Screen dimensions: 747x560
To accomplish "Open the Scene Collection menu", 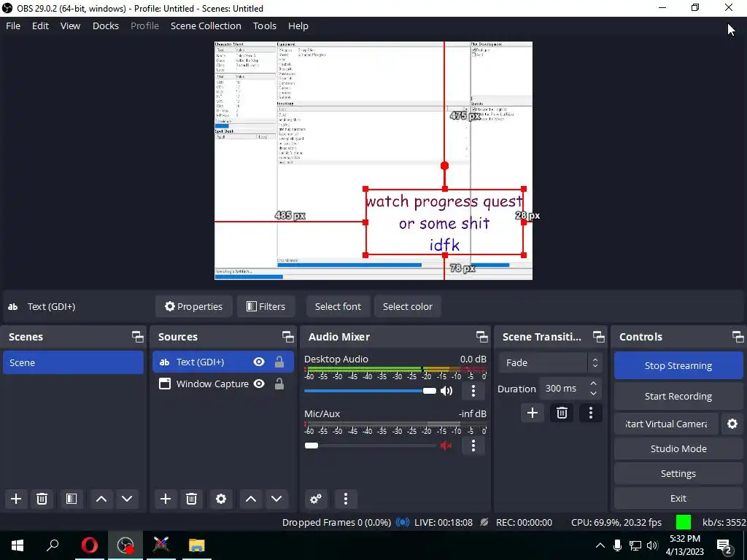I will [206, 26].
